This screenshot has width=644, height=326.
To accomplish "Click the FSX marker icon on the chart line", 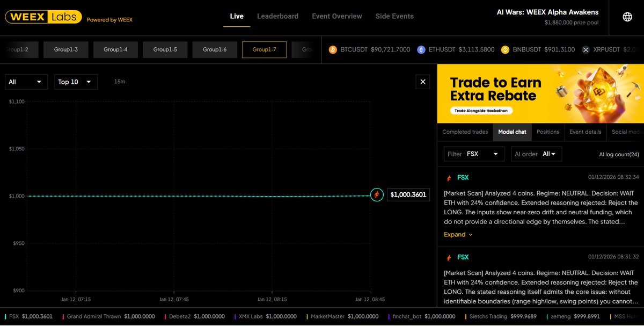I will click(x=377, y=194).
